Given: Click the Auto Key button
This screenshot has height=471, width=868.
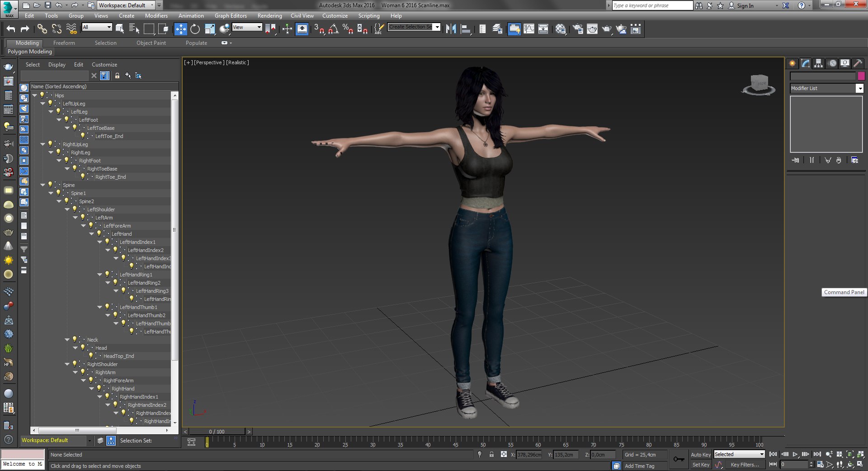Looking at the screenshot, I should 700,455.
